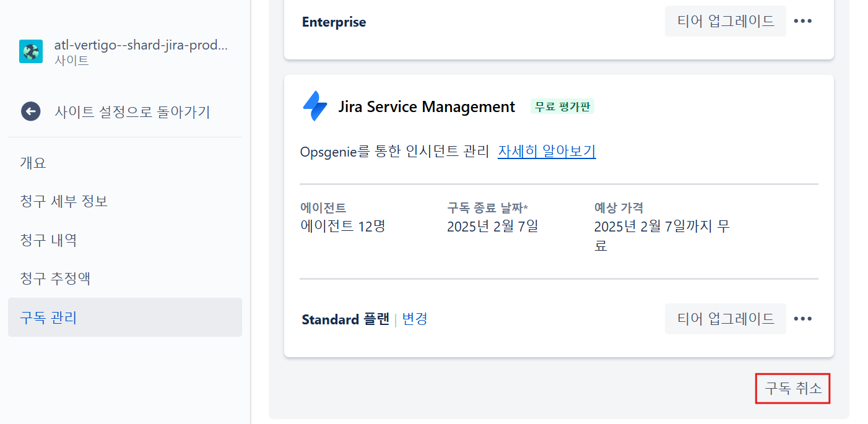This screenshot has height=424, width=868.
Task: Go back to site settings link
Action: [132, 112]
